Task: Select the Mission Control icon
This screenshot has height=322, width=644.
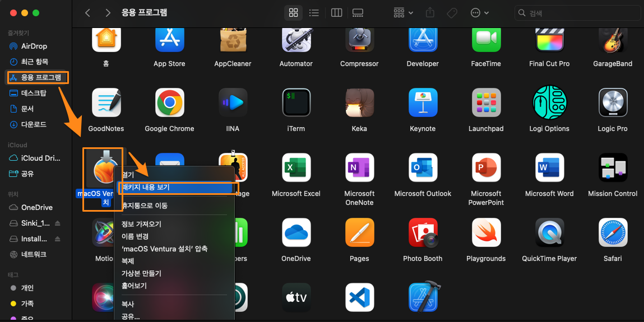Action: tap(613, 167)
